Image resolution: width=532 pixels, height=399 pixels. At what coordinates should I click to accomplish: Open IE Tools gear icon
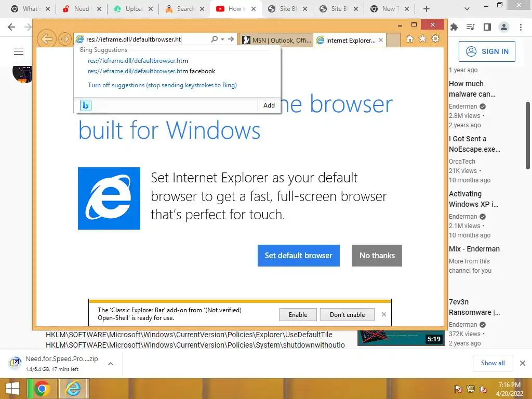(x=435, y=39)
